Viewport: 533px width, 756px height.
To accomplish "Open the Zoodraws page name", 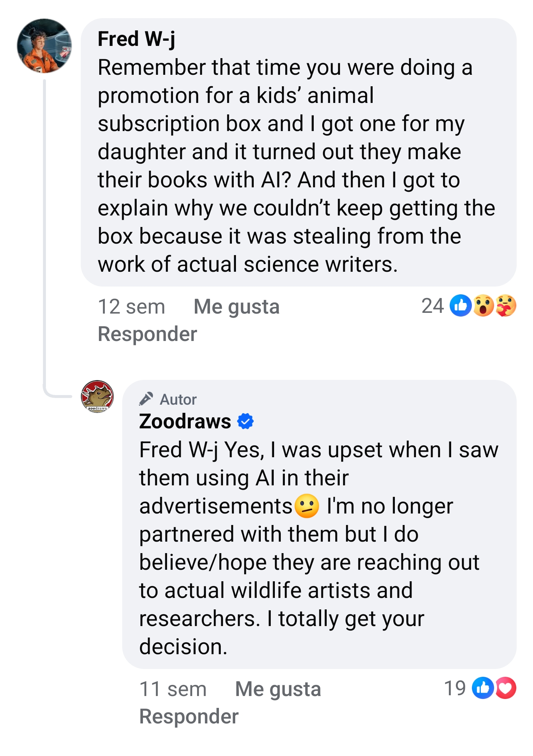I will click(185, 421).
